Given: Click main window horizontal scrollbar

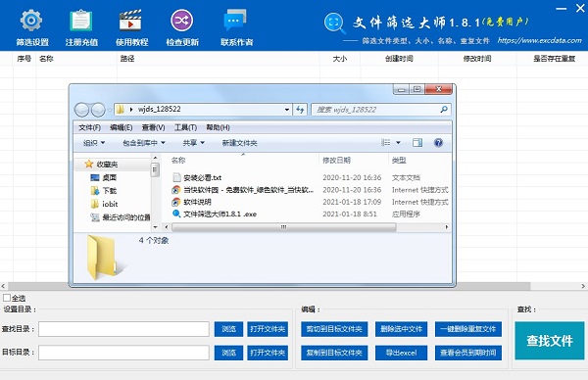Looking at the screenshot, I should tap(269, 286).
